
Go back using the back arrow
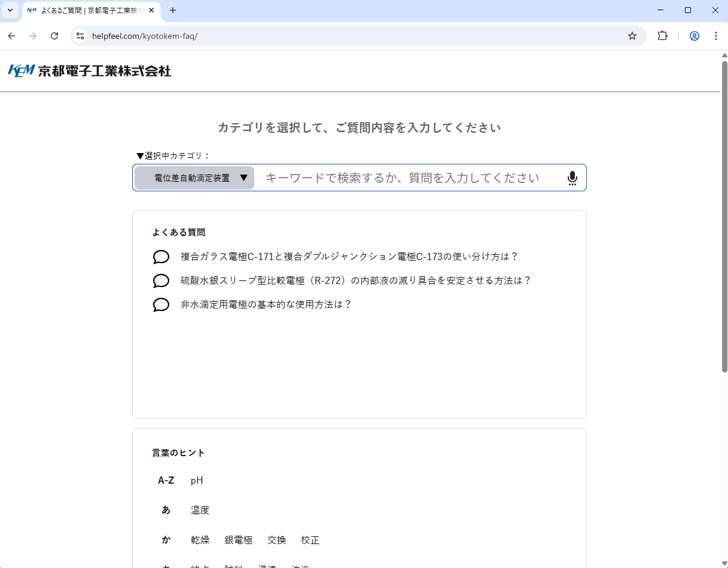pos(11,36)
